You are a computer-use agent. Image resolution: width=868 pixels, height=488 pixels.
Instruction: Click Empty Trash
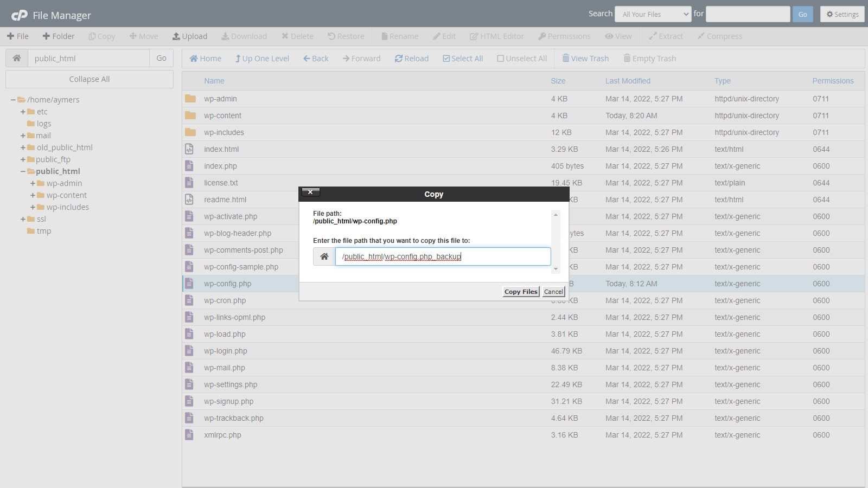tap(650, 59)
